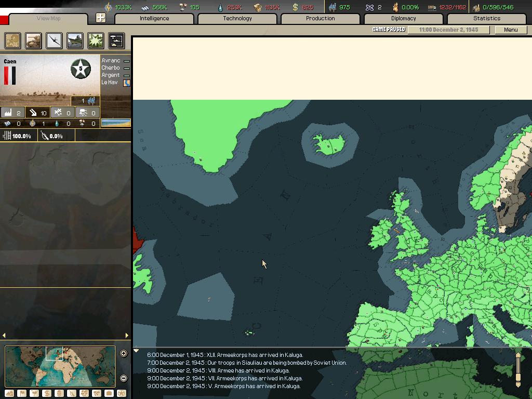Switch to the Diplomacy tab
Screen dimensions: 532x399
tap(403, 18)
